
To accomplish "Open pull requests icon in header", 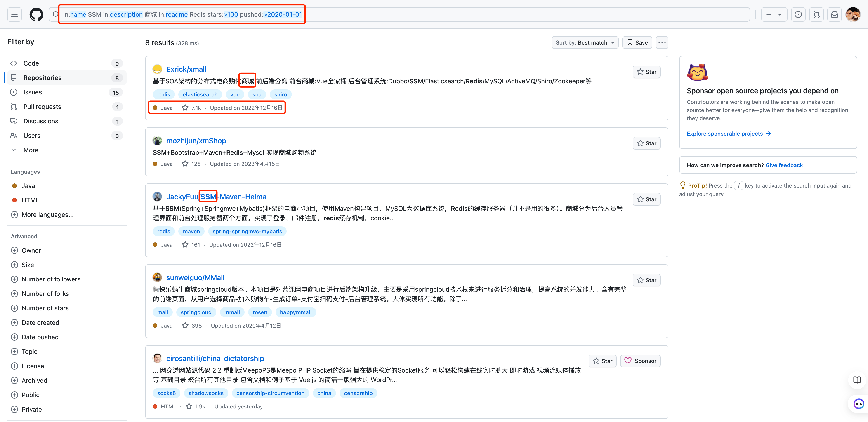I will tap(816, 14).
